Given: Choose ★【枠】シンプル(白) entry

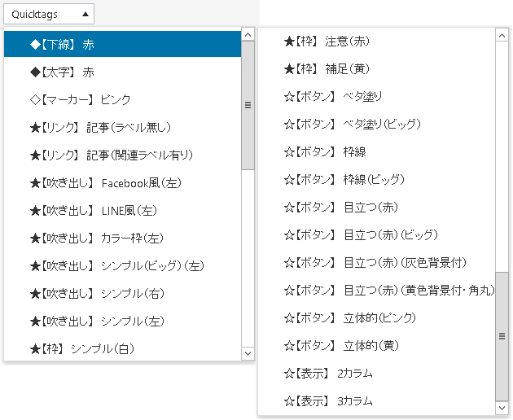Looking at the screenshot, I should [x=123, y=348].
